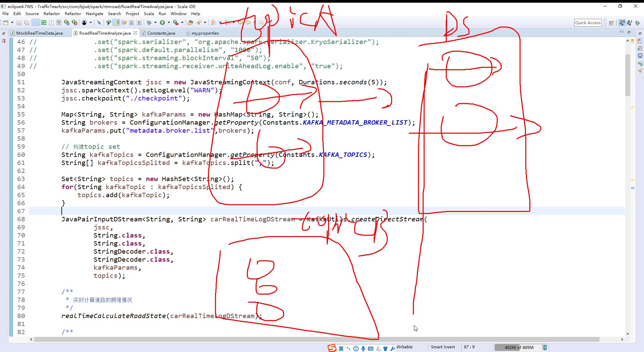Screen dimensions: 644x352
Task: Open the Window menu
Action: [178, 13]
